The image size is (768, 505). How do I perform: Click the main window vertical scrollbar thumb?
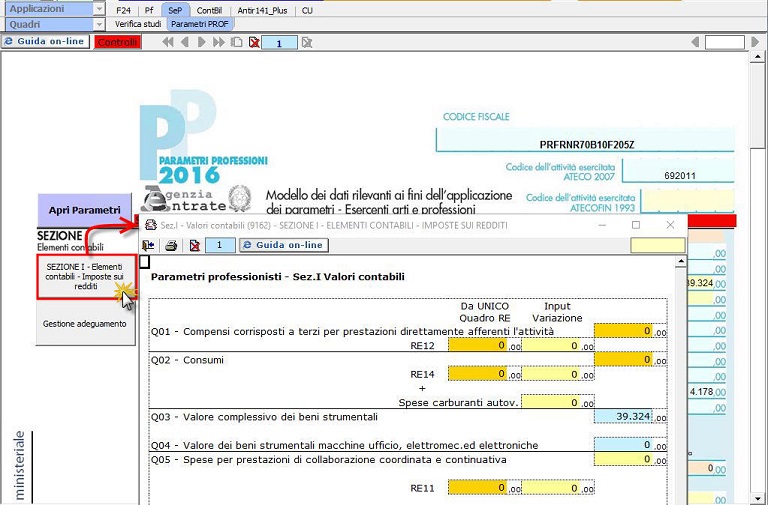[757, 104]
